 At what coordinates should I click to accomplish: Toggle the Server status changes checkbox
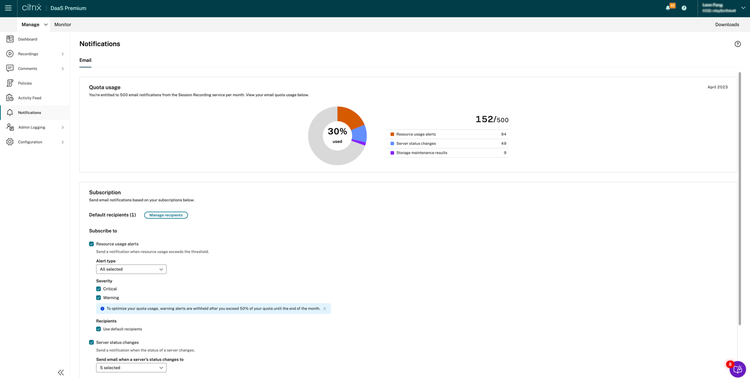pos(91,343)
